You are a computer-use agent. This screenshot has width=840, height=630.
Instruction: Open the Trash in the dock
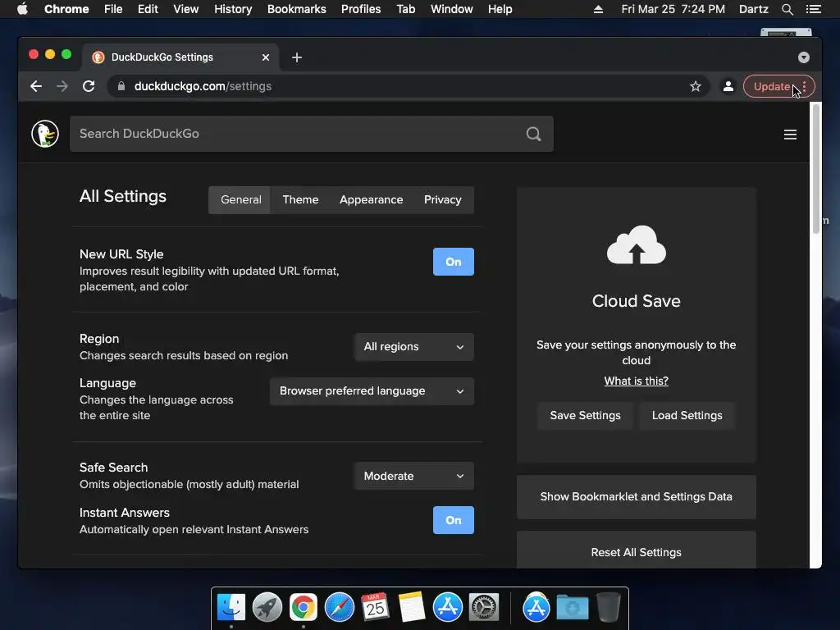click(609, 608)
